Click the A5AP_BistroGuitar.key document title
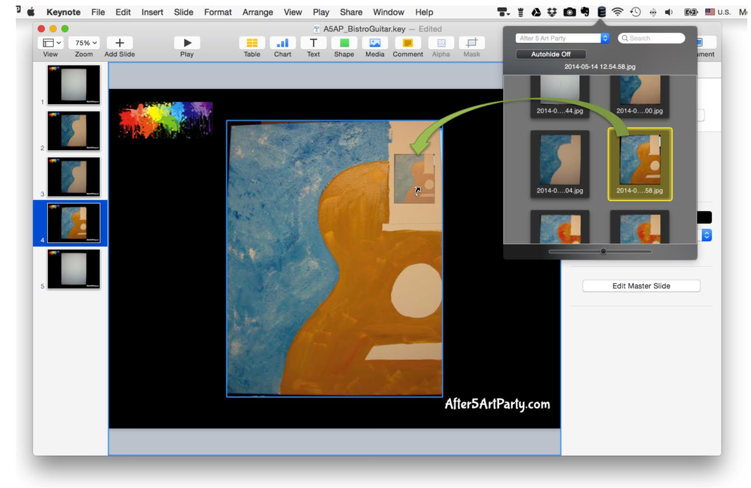Image resolution: width=751 pixels, height=488 pixels. pos(364,29)
